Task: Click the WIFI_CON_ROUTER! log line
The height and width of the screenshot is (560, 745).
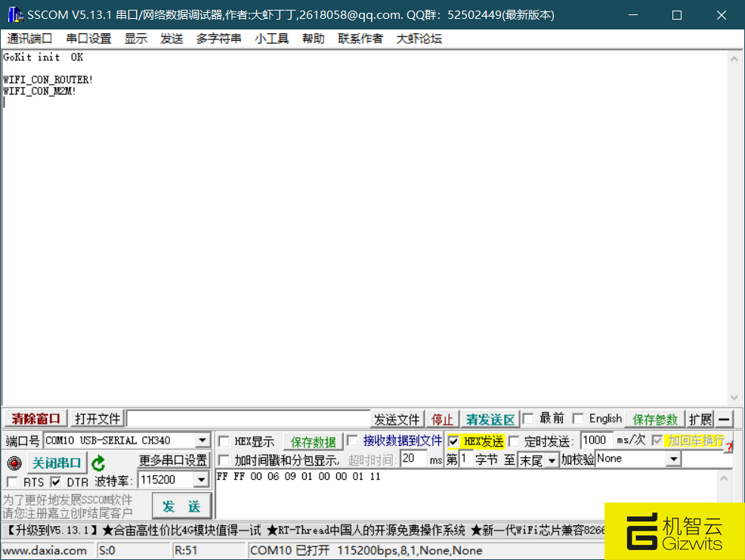Action: tap(48, 79)
